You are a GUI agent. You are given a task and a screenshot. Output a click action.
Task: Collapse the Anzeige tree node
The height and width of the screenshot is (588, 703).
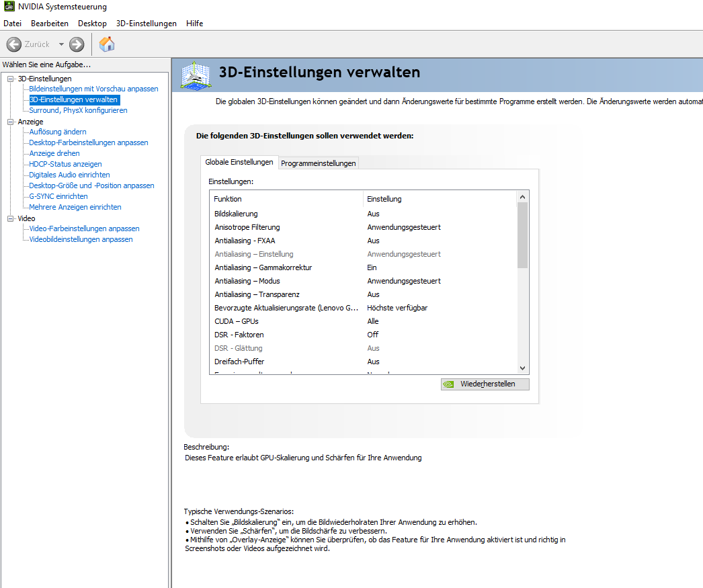pyautogui.click(x=10, y=122)
